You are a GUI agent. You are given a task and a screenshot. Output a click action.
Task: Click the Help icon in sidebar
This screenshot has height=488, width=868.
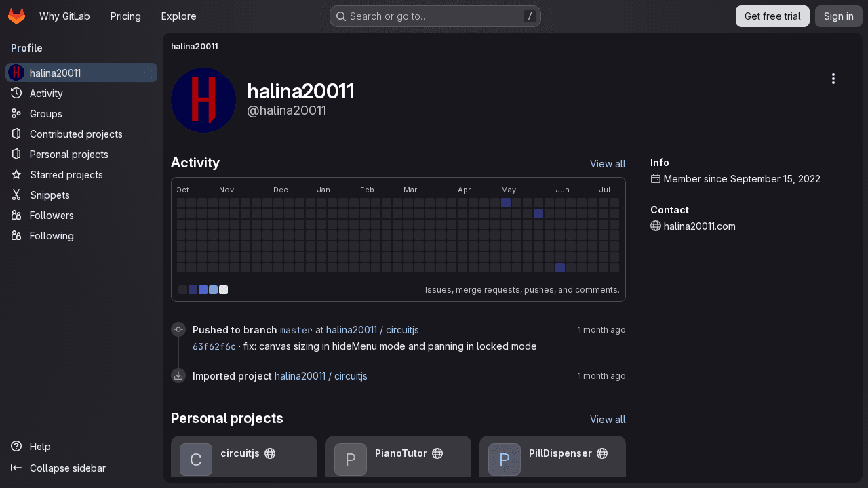coord(16,446)
